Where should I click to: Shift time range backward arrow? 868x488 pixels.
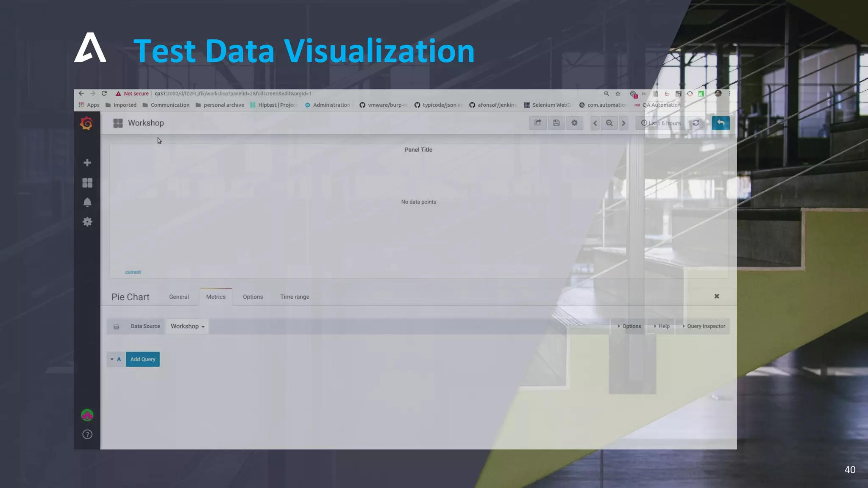pos(595,123)
